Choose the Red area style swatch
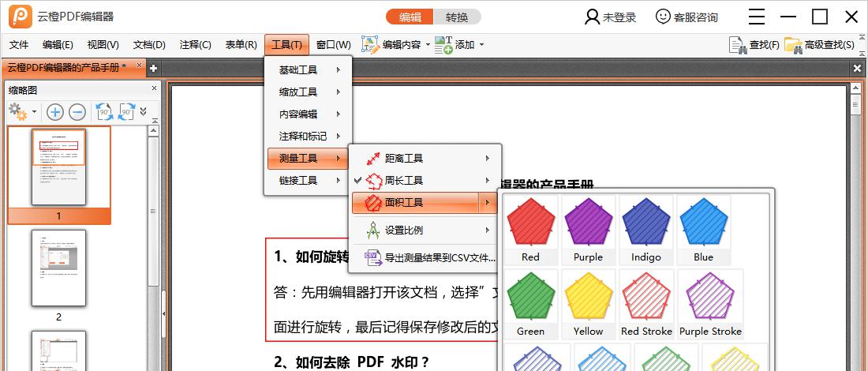This screenshot has width=868, height=371. coord(531,229)
